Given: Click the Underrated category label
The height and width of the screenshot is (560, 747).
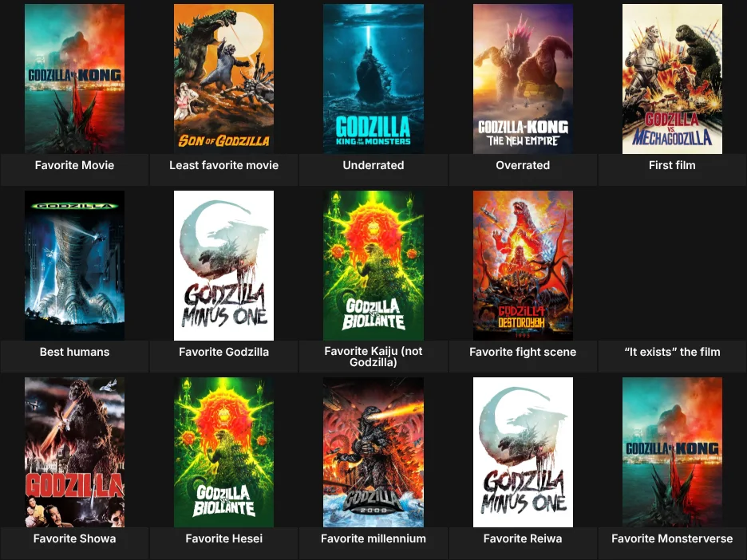Looking at the screenshot, I should click(x=373, y=165).
